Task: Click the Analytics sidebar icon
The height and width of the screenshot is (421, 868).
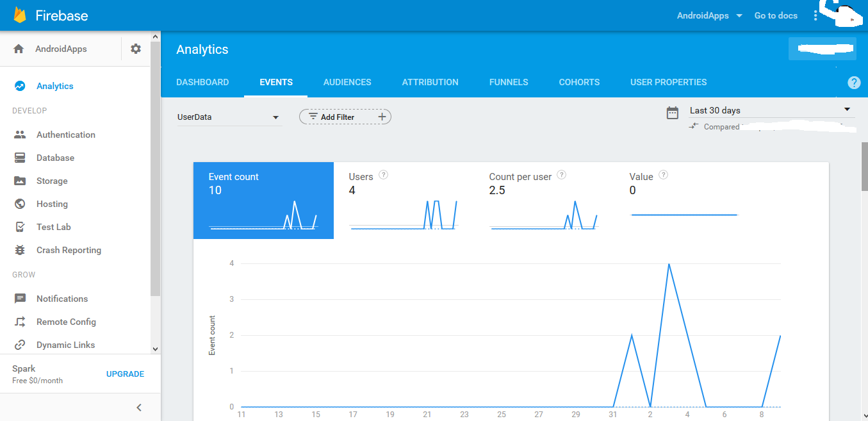Action: click(20, 86)
